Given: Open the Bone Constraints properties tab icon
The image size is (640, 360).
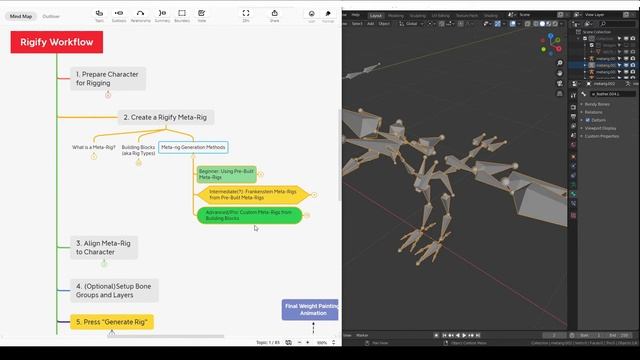Looking at the screenshot, I should coord(573,203).
